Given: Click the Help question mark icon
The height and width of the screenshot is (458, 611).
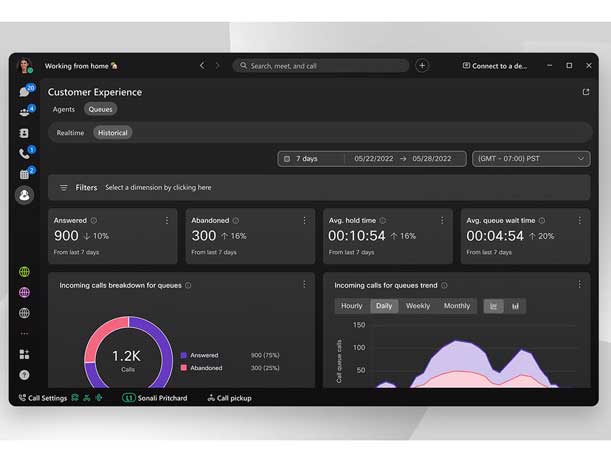Looking at the screenshot, I should click(24, 375).
